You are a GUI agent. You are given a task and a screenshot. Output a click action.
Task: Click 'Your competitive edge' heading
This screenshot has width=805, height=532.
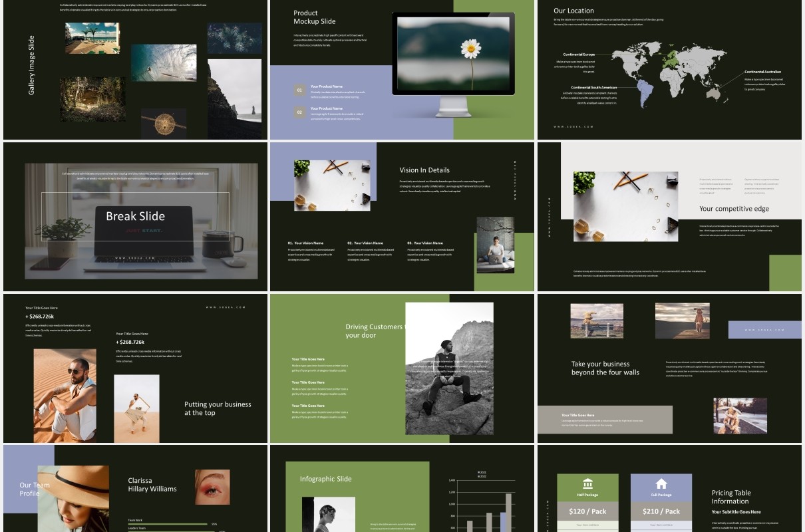(x=734, y=209)
